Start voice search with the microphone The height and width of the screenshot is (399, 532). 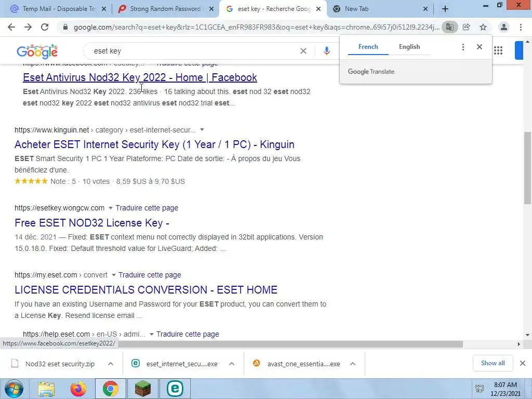327,51
